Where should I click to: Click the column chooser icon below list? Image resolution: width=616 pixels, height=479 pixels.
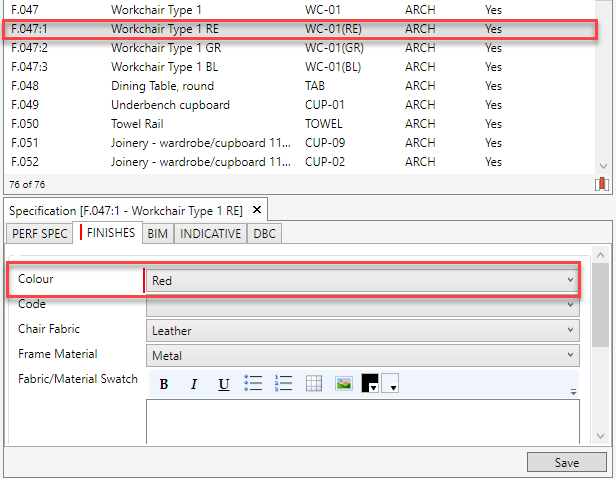(x=600, y=184)
